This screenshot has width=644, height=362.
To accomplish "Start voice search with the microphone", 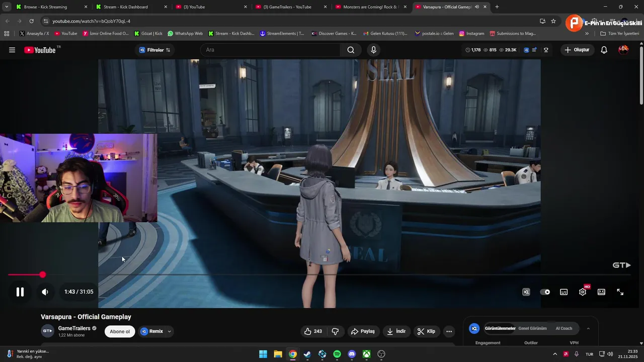I will pos(373,50).
